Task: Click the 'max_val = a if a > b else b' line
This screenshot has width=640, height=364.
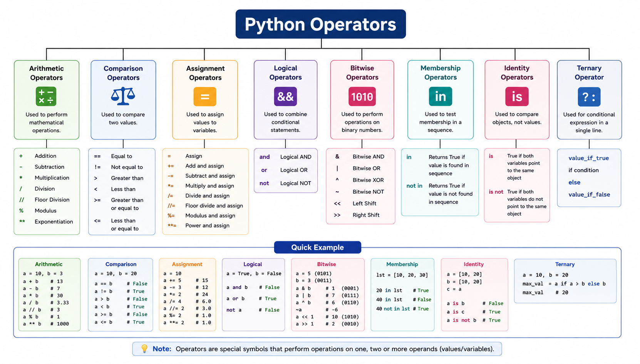Action: pyautogui.click(x=564, y=284)
